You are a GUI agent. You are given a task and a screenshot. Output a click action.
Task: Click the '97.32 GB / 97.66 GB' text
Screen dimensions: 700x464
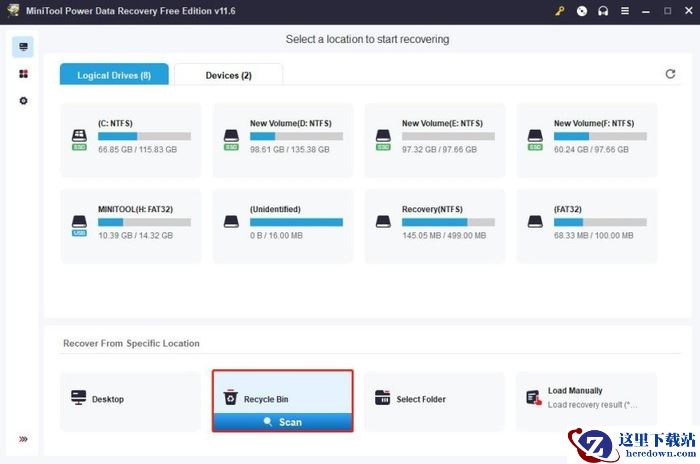pyautogui.click(x=439, y=150)
